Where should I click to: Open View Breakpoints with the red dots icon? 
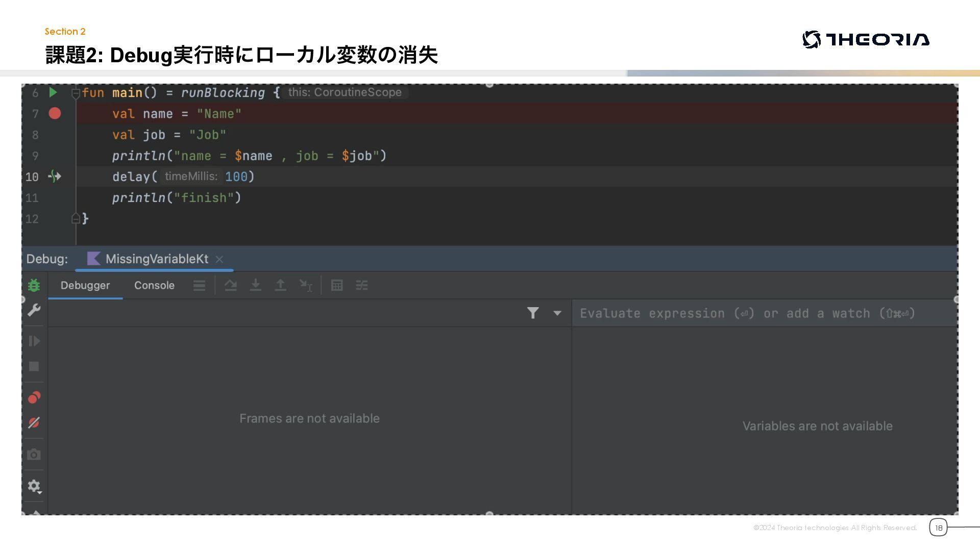[x=34, y=397]
